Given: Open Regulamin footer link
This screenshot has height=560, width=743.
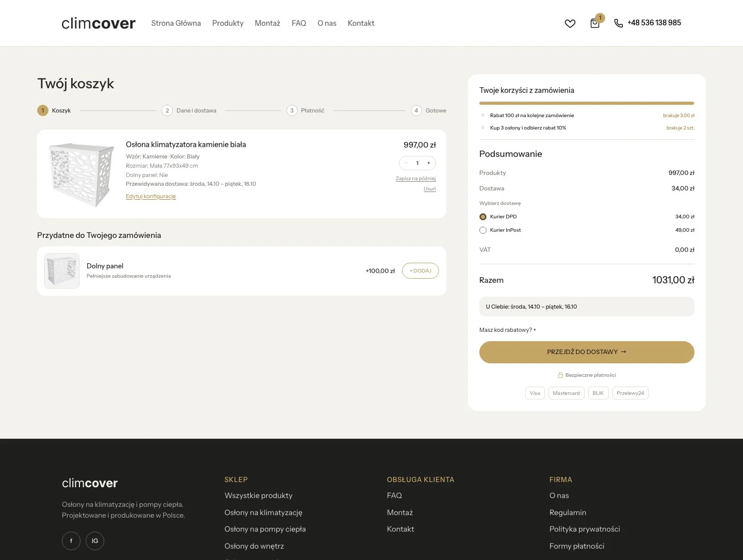Looking at the screenshot, I should [x=568, y=513].
